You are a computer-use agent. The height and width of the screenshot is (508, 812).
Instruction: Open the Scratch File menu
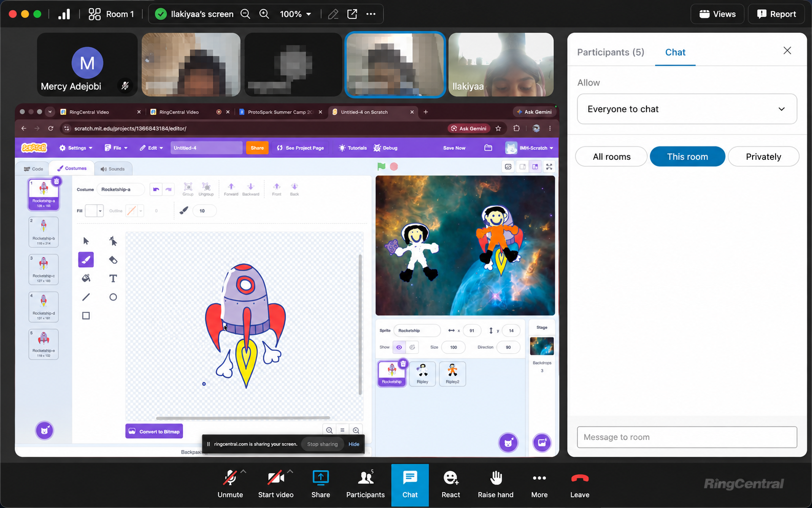point(116,148)
